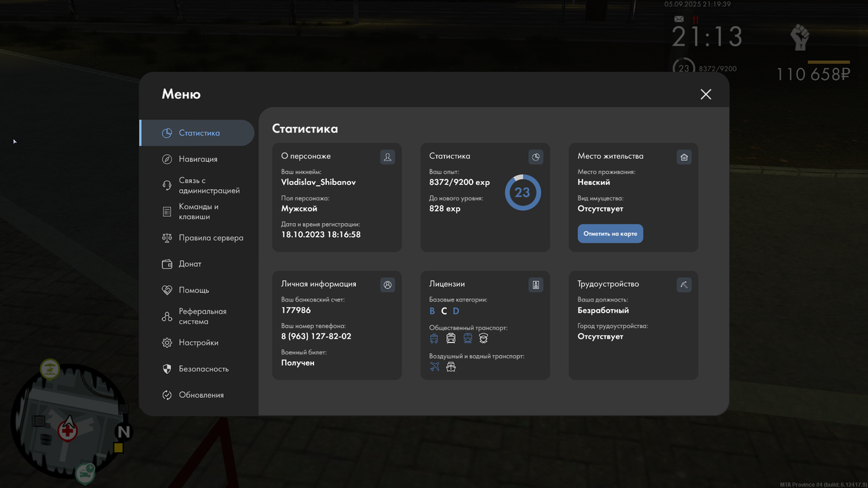Screen dimensions: 868x488
Task: Click the HUD game clock 21:13
Action: (x=707, y=37)
